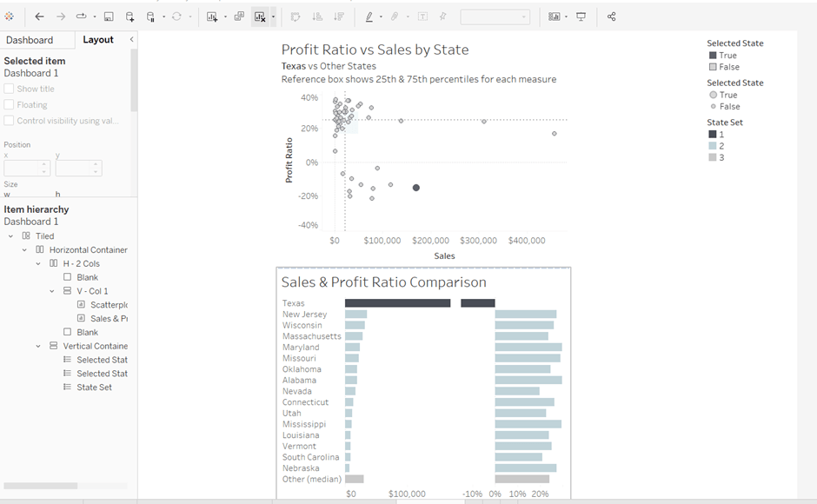Collapse the Tiled hierarchy node
817x504 pixels.
11,236
